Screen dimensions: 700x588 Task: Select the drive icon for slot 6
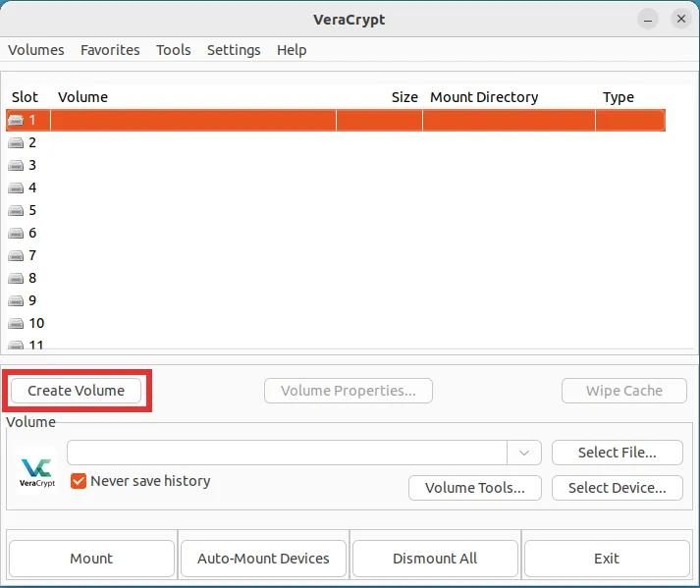click(16, 233)
